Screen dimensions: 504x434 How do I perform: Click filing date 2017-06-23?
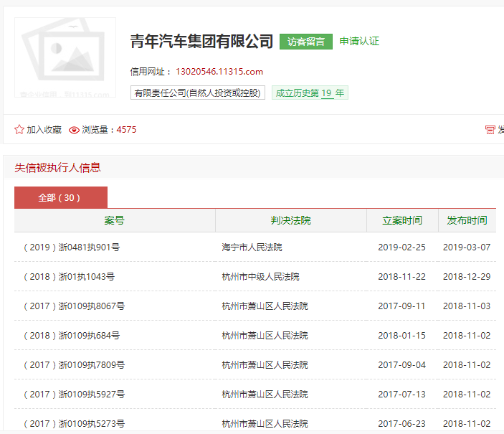[401, 424]
